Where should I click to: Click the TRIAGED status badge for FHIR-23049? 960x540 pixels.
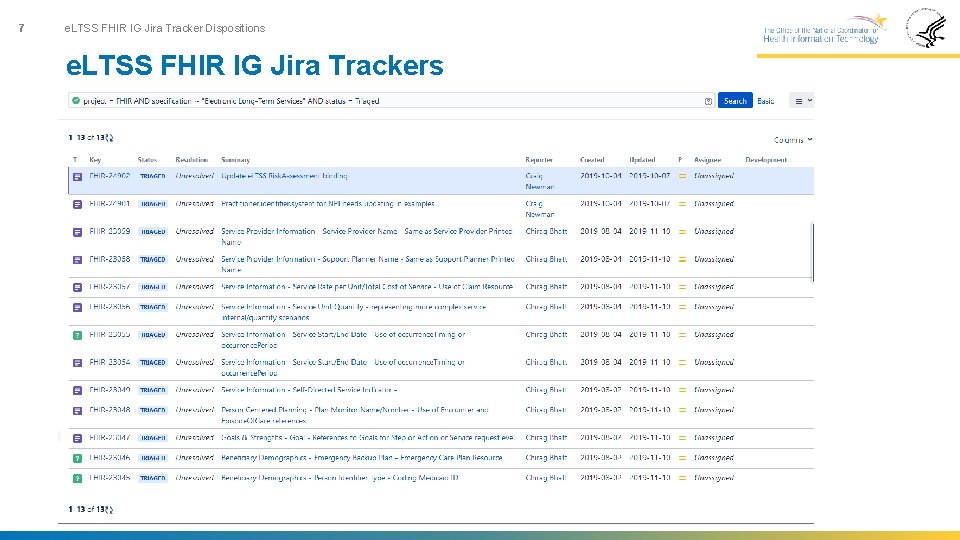[x=152, y=390]
